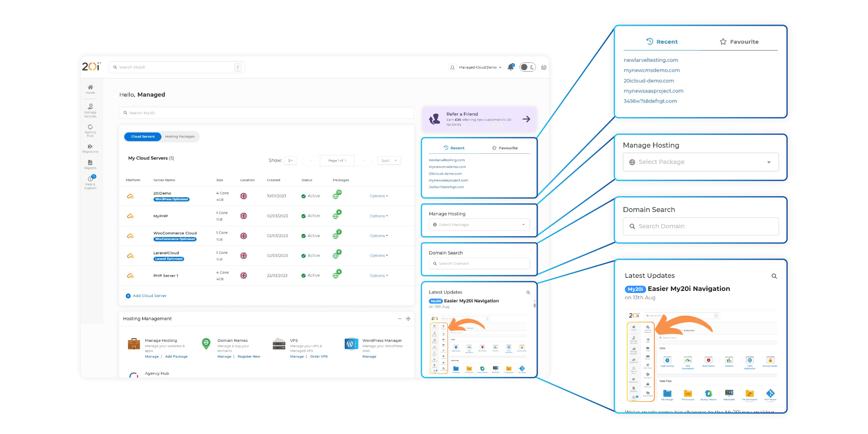Screen dimensions: 868x434
Task: Open packages icon for LaravelCloud
Action: [x=337, y=254]
